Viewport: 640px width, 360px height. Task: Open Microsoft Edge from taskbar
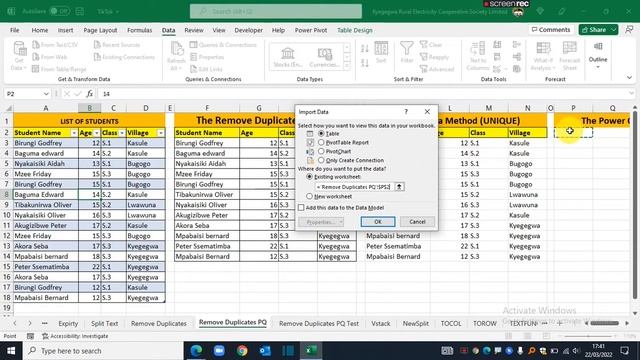[x=196, y=351]
